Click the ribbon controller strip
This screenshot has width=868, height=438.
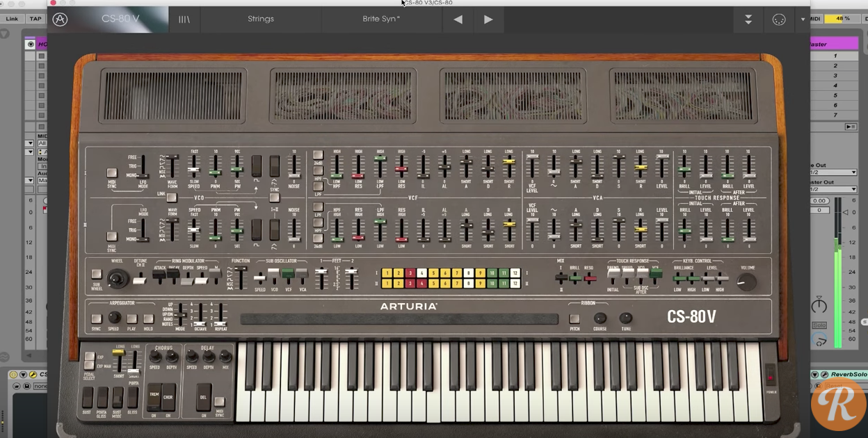click(x=399, y=319)
